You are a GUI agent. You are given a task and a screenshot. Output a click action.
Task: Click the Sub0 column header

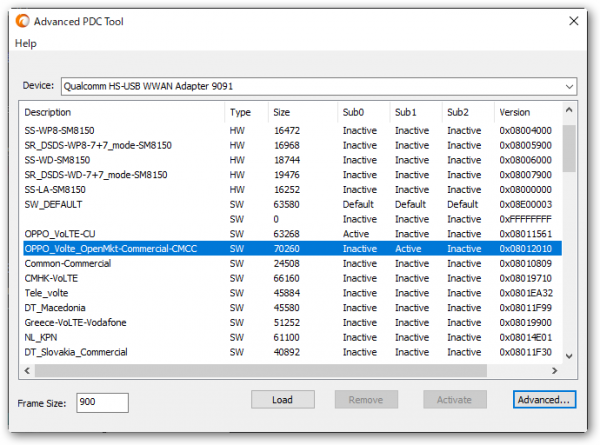(364, 112)
